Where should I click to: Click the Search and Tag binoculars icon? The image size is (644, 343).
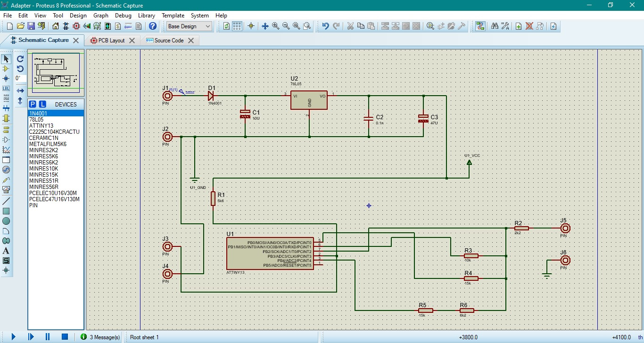[x=495, y=26]
